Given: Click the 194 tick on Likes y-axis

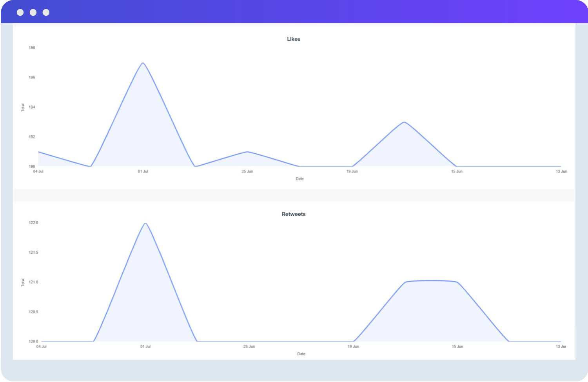Looking at the screenshot, I should pos(32,107).
